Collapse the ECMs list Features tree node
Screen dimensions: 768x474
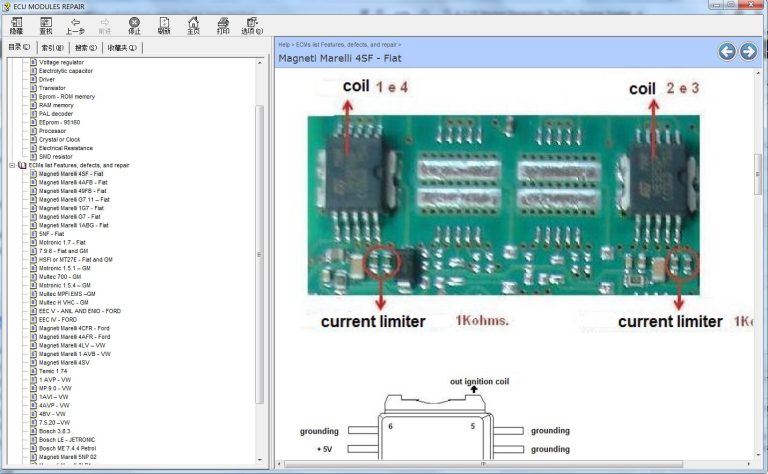pyautogui.click(x=12, y=166)
